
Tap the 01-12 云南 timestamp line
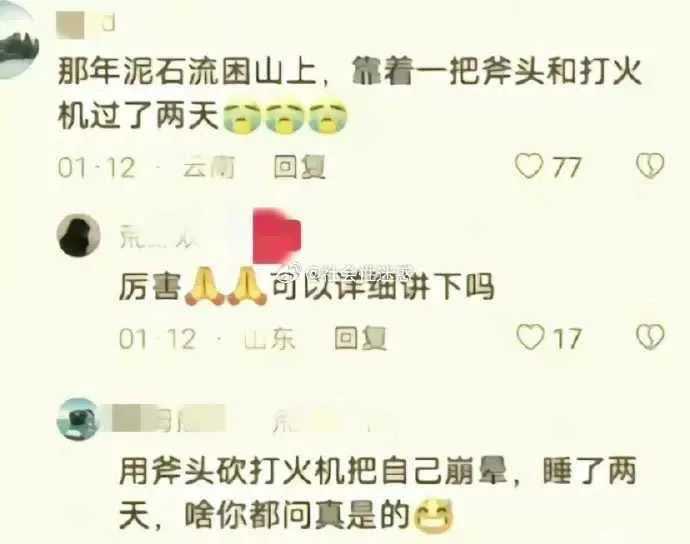[x=146, y=167]
